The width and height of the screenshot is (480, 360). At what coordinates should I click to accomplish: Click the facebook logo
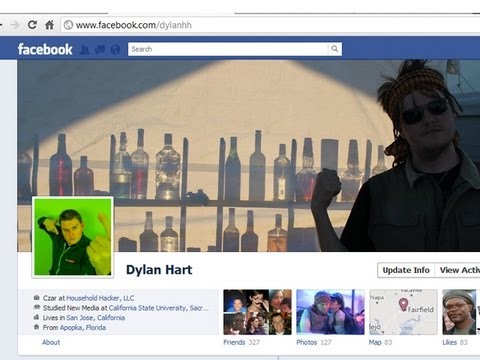click(x=45, y=49)
